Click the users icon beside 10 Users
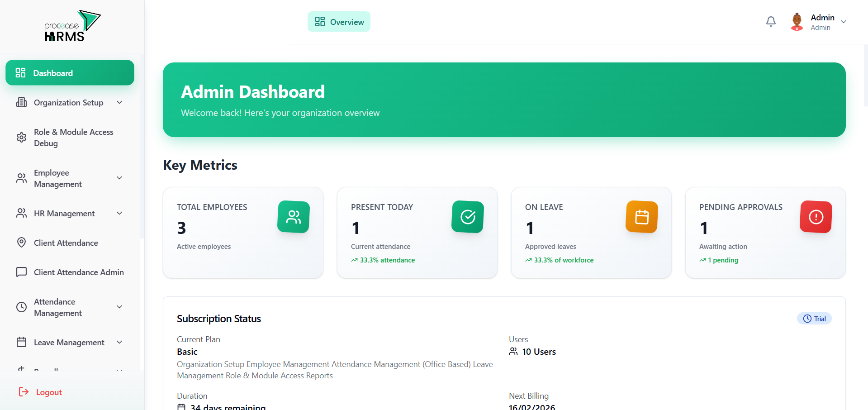This screenshot has height=410, width=868. (x=513, y=351)
